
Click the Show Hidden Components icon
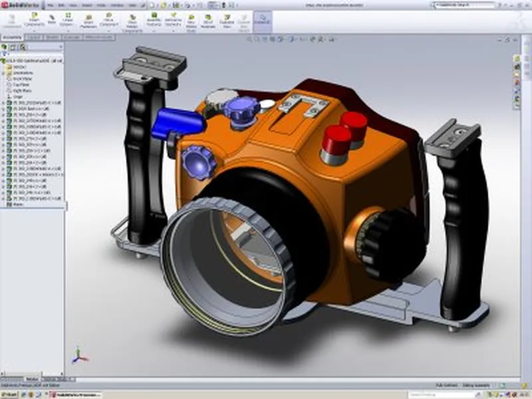tap(132, 19)
